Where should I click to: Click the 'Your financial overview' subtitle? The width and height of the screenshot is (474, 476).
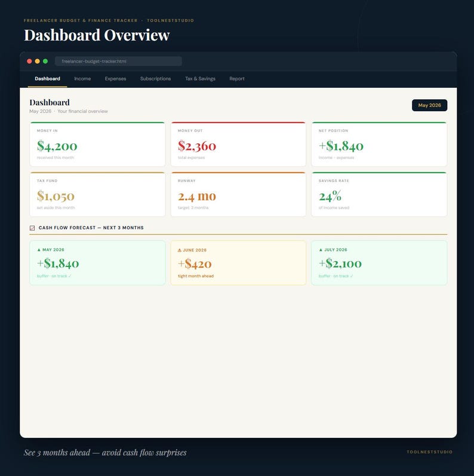(x=82, y=112)
